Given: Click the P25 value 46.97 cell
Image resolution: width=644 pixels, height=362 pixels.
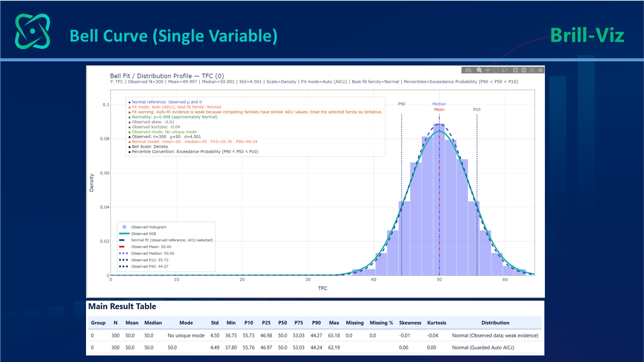Looking at the screenshot, I should pyautogui.click(x=267, y=347).
